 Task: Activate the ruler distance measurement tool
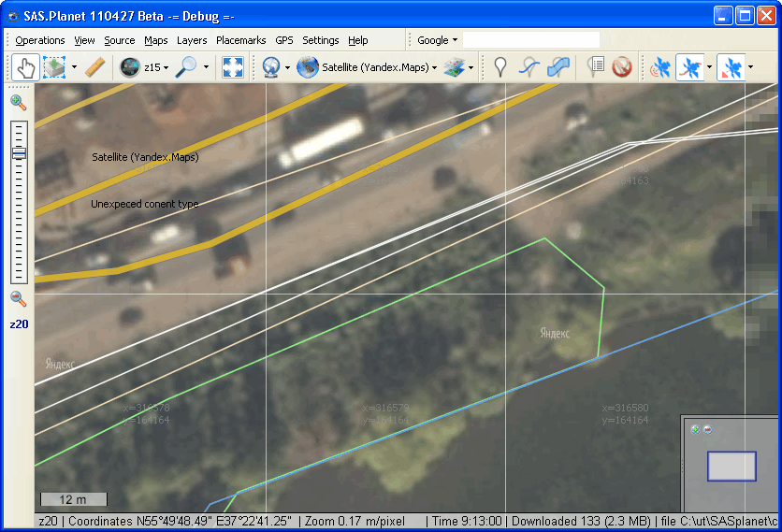[94, 67]
